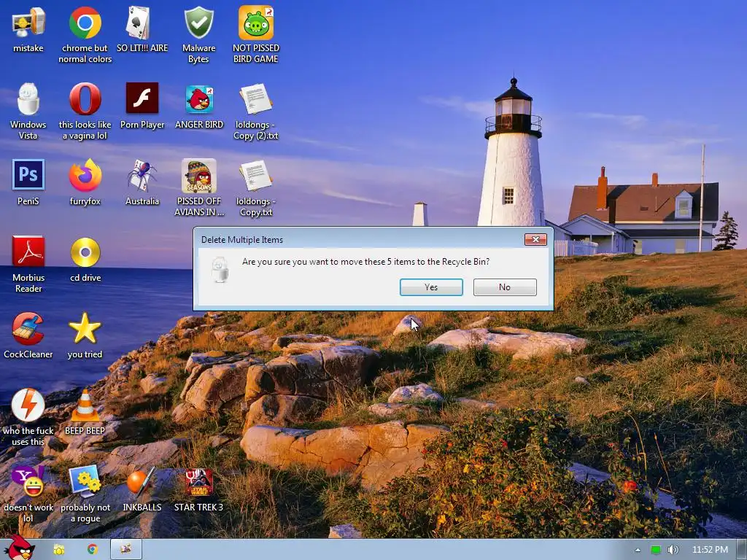The image size is (747, 560).
Task: Open Chrome from the taskbar
Action: tap(93, 550)
